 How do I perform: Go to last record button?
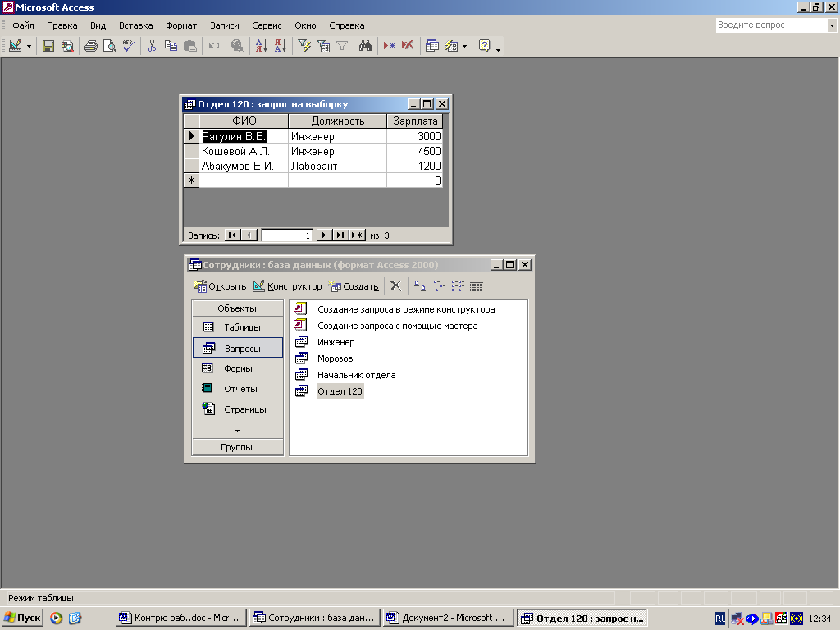point(340,235)
